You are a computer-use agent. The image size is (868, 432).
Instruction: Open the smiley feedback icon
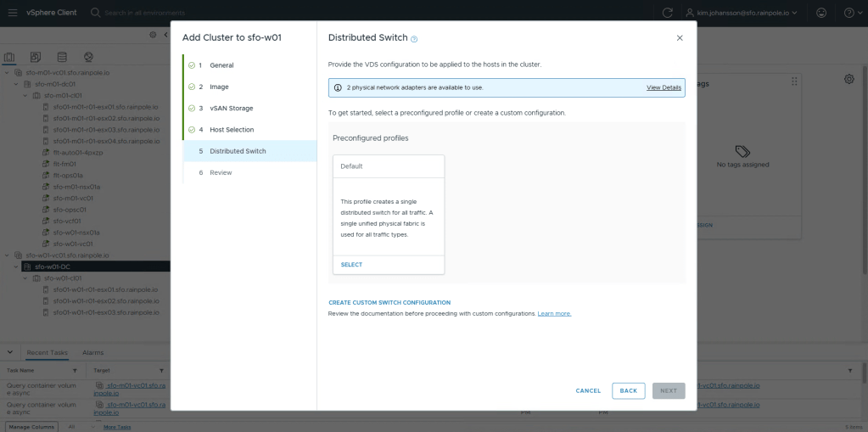[x=820, y=13]
